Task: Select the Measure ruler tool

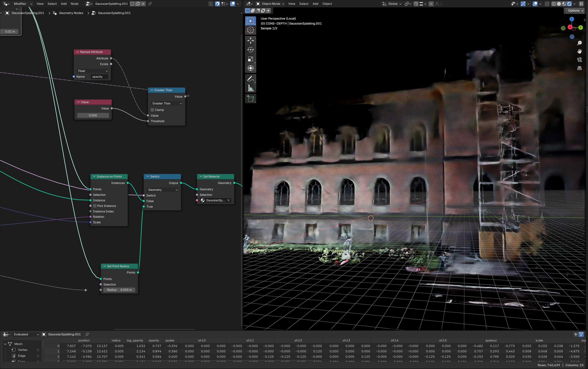Action: [x=250, y=88]
